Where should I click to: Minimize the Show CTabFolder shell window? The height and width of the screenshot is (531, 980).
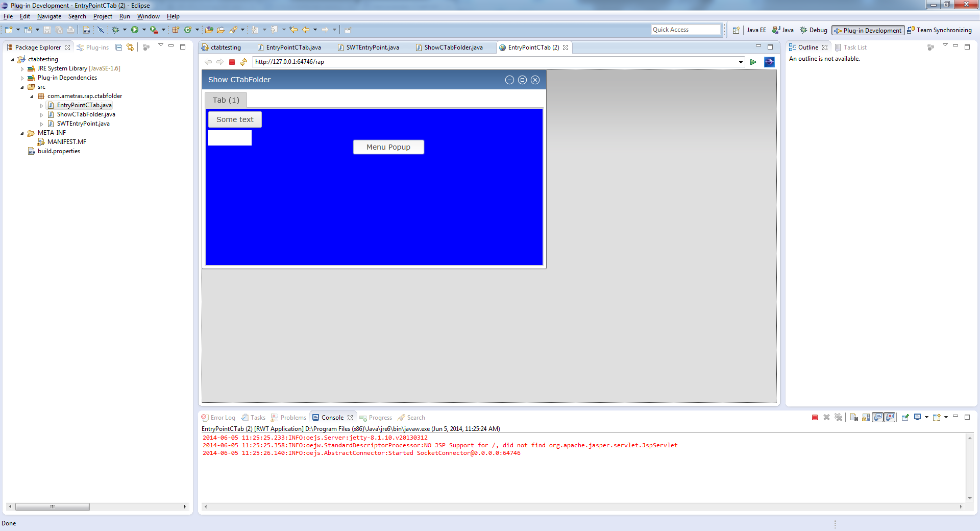tap(509, 80)
